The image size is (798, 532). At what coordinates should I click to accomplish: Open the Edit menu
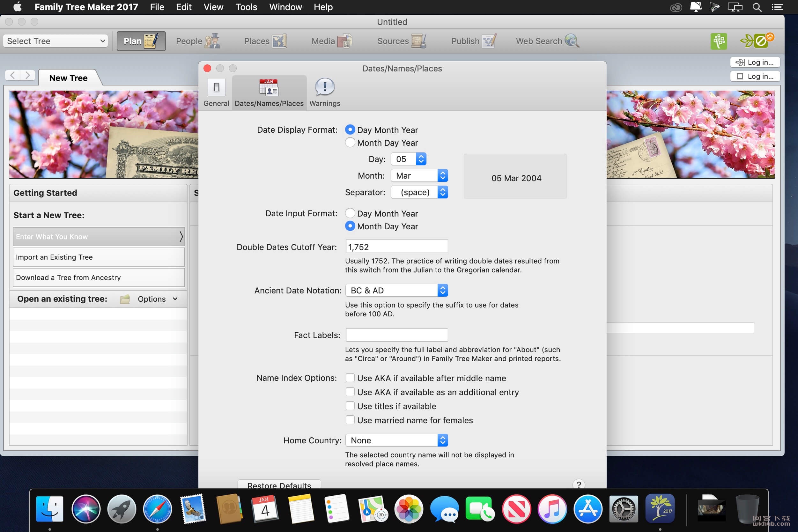coord(184,7)
